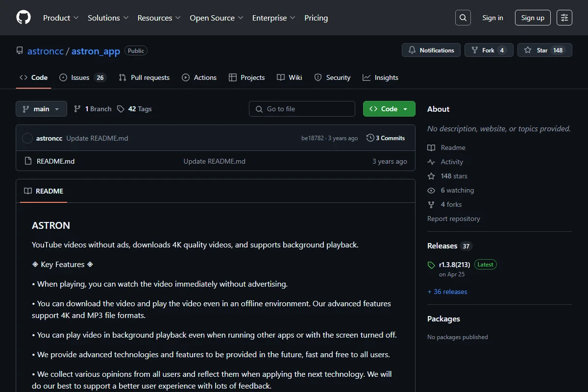The image size is (588, 392).
Task: Open the search magnifier button
Action: coord(463,18)
